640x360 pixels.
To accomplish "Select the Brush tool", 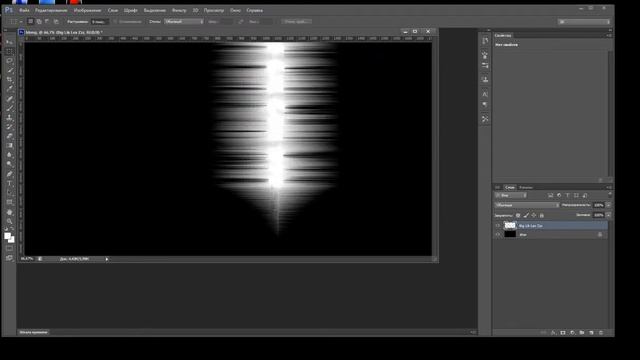I will click(x=9, y=108).
